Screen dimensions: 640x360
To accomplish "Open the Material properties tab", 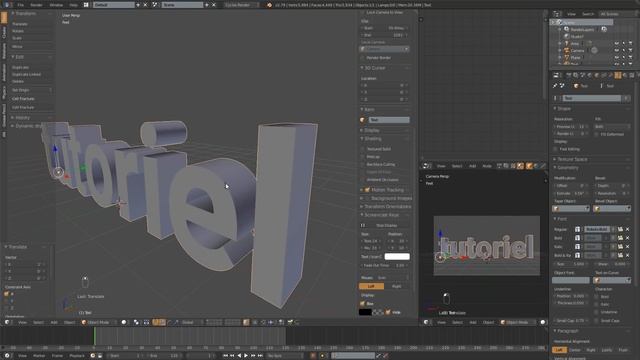I will (x=625, y=75).
